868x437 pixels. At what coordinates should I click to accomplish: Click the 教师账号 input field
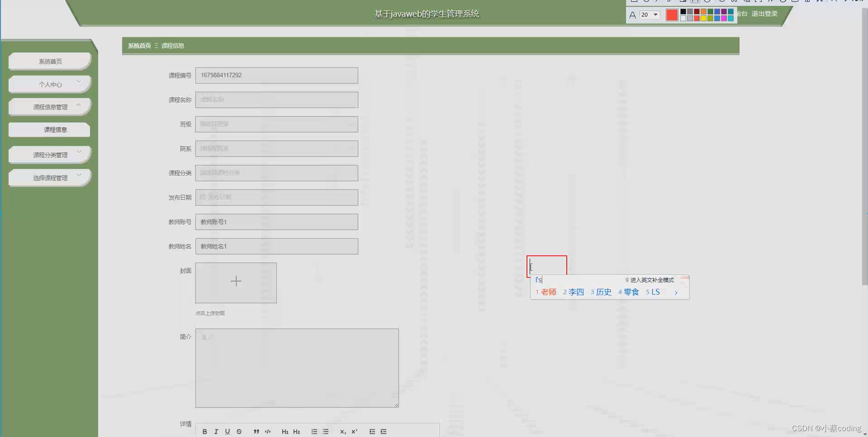(x=277, y=222)
